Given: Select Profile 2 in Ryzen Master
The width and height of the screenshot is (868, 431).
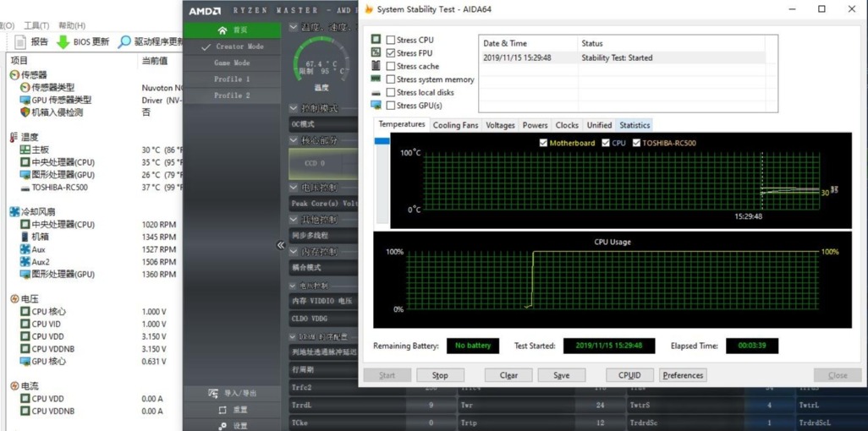Looking at the screenshot, I should click(x=233, y=95).
